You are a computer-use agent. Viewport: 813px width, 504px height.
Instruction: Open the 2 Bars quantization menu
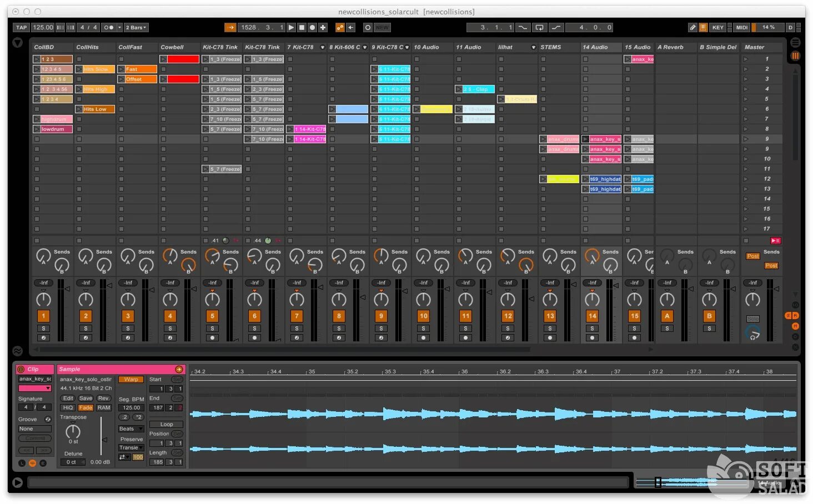point(136,27)
